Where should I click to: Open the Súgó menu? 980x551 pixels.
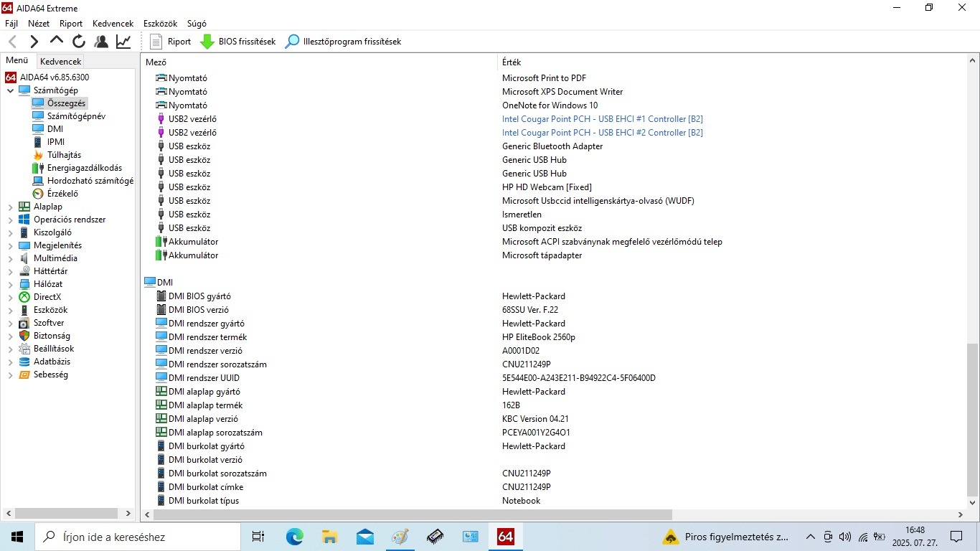(197, 24)
